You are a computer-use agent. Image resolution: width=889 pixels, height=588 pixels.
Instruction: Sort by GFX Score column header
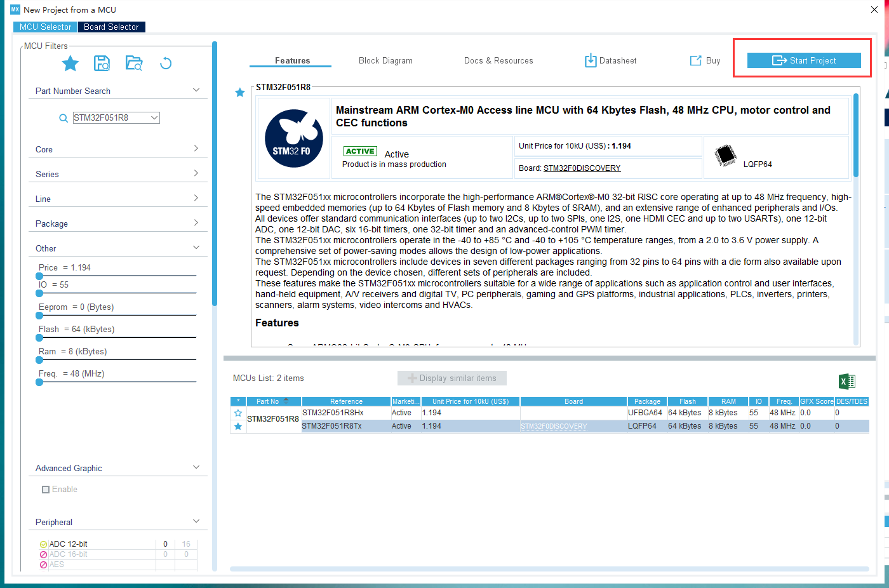pyautogui.click(x=817, y=401)
